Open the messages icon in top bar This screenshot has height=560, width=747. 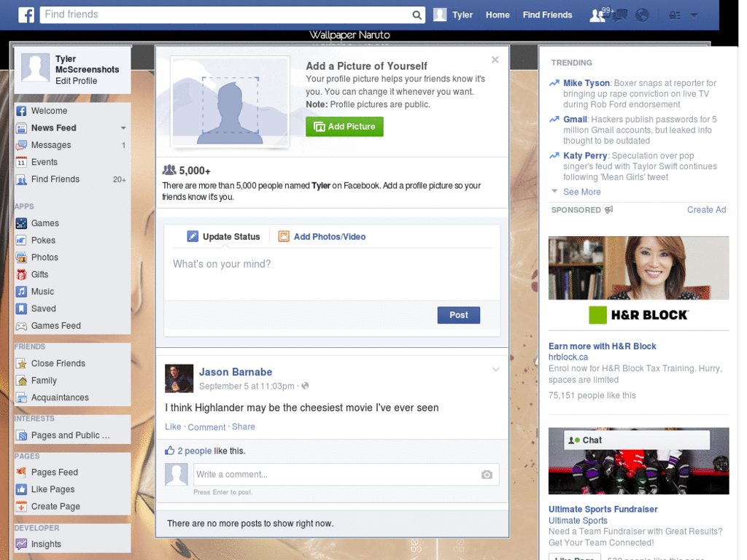tap(620, 15)
